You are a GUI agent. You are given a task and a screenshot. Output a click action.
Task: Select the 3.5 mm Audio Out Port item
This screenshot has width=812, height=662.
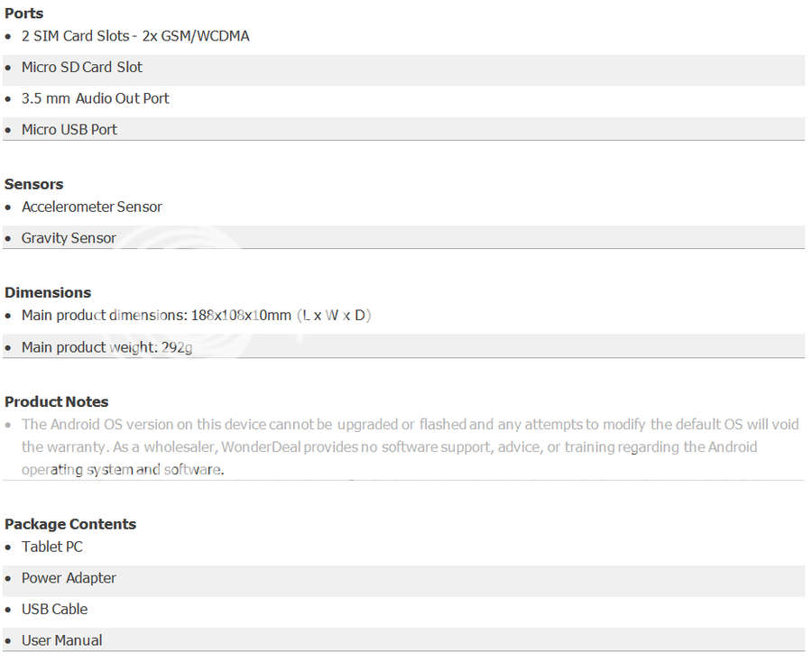pos(96,98)
